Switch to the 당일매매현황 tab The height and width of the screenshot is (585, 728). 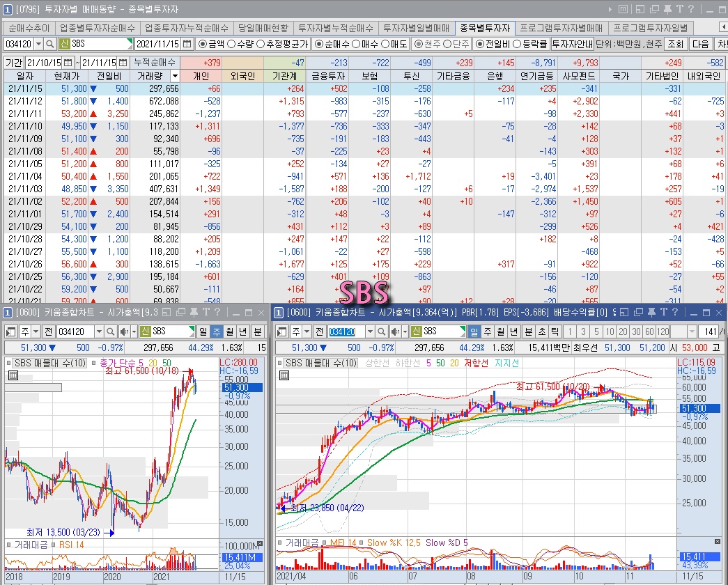point(263,28)
